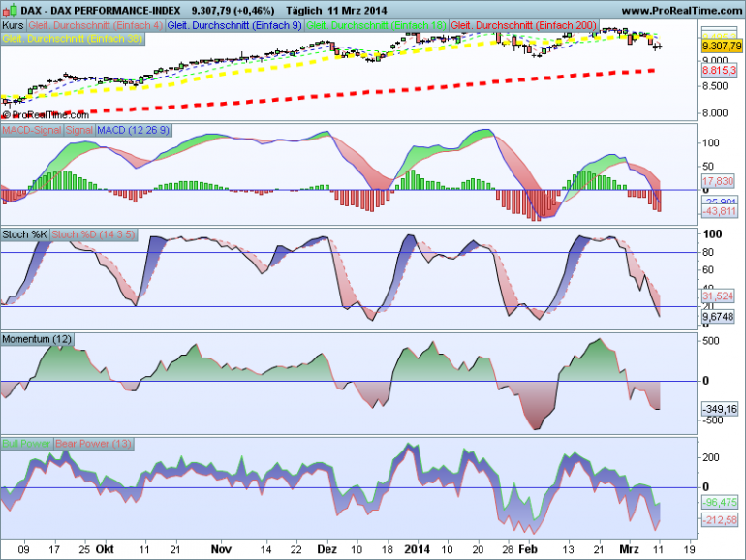Viewport: 746px width, 560px height.
Task: Click the Bull Power value -96,475
Action: (720, 503)
